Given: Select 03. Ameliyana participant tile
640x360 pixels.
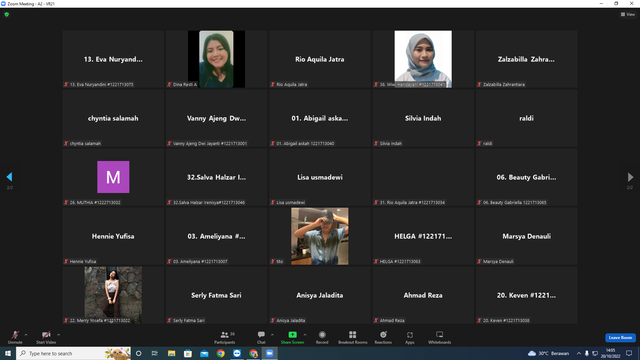Looking at the screenshot, I should point(216,236).
